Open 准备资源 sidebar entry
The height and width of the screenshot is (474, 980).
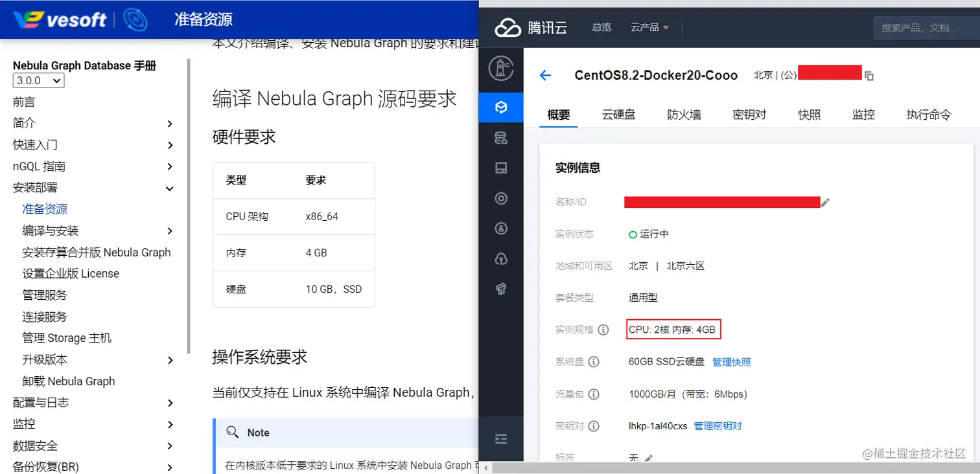45,209
